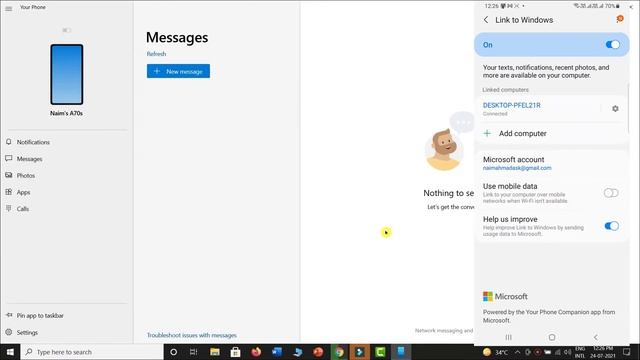Click the New message button
Screen dimensions: 640x360
point(178,71)
